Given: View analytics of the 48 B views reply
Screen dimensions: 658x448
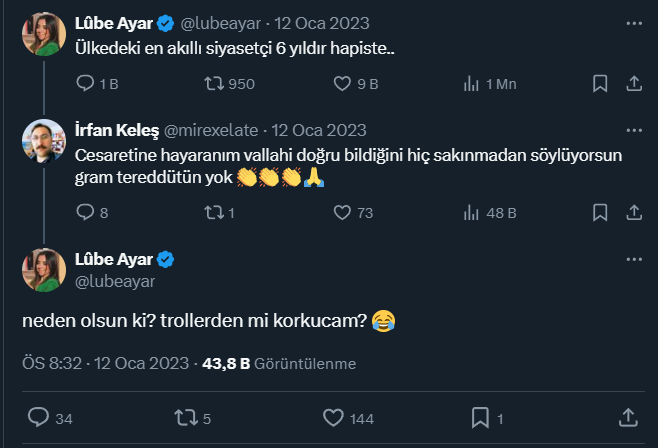Looking at the screenshot, I should (x=471, y=212).
